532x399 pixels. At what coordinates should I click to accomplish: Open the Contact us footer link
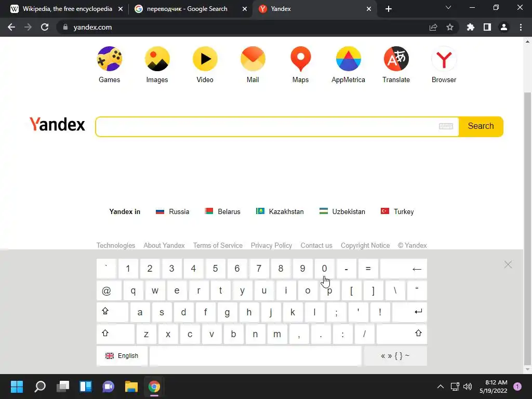(316, 245)
